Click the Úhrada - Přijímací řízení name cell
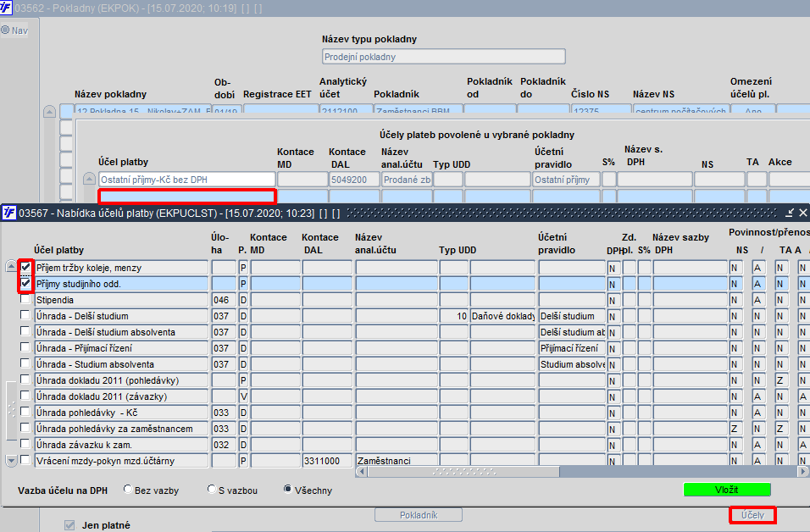This screenshot has height=532, width=810. coord(121,348)
